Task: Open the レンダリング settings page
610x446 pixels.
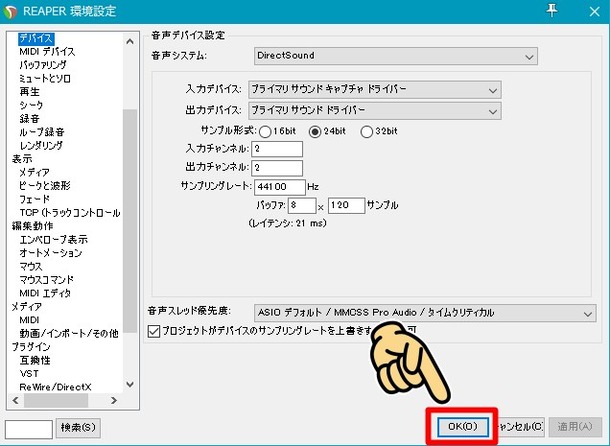Action: [41, 146]
